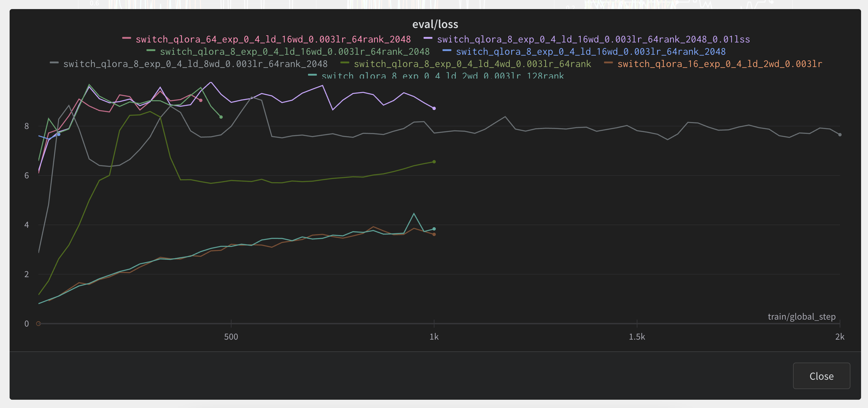Click the 500 tick label on the x-axis
Viewport: 868px width, 408px height.
tap(231, 337)
